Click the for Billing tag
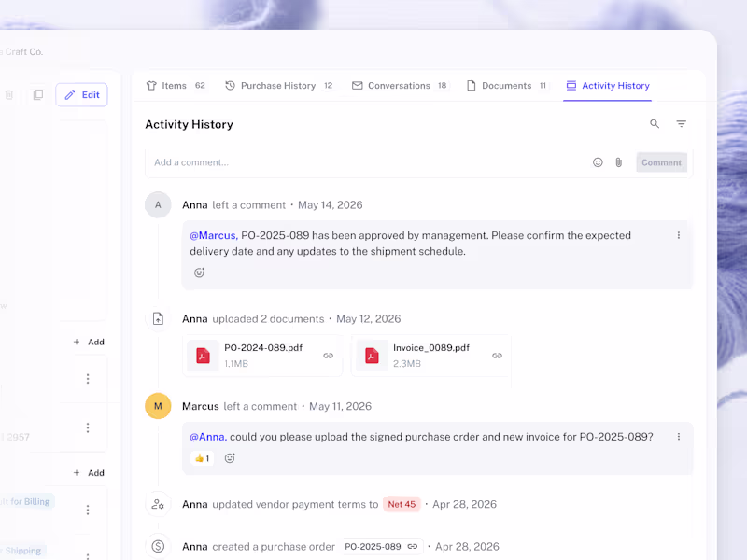This screenshot has height=560, width=747. [x=27, y=501]
